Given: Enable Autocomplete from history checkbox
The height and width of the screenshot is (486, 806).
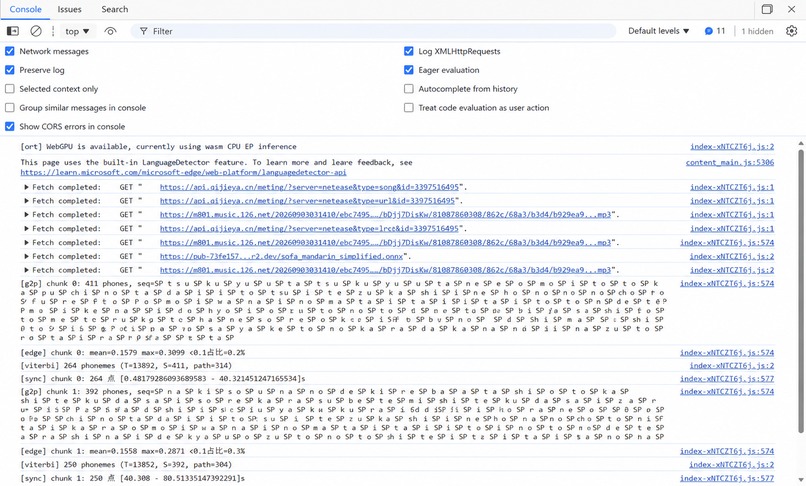Looking at the screenshot, I should (x=409, y=89).
